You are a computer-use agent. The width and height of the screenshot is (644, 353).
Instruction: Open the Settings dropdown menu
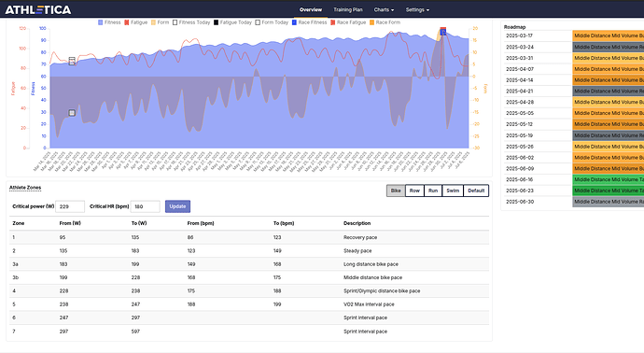(417, 10)
